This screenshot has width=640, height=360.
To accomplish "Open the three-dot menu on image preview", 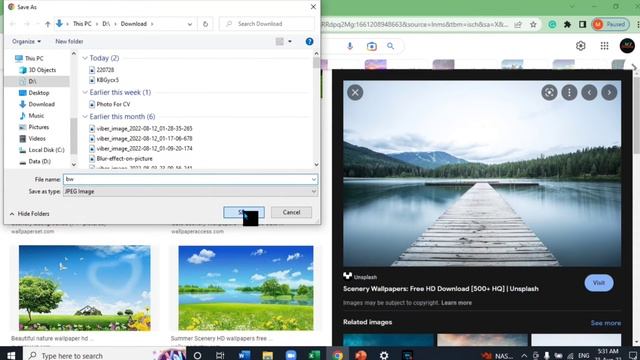I will pos(569,93).
